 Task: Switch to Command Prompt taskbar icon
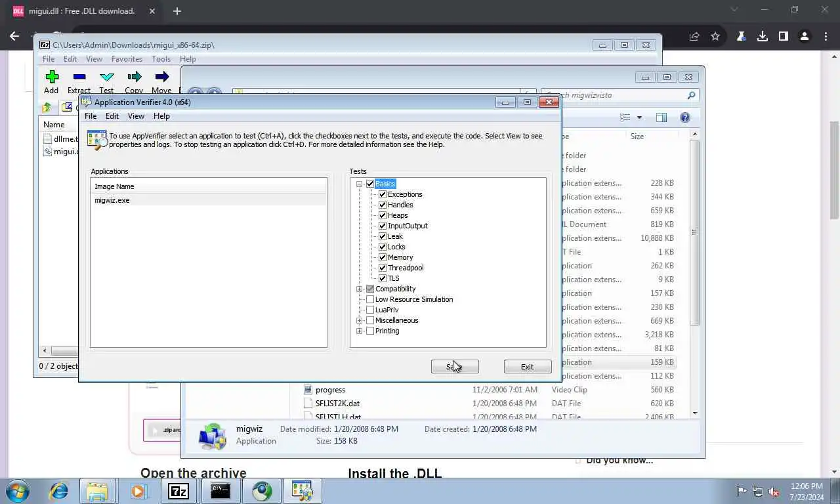click(220, 491)
